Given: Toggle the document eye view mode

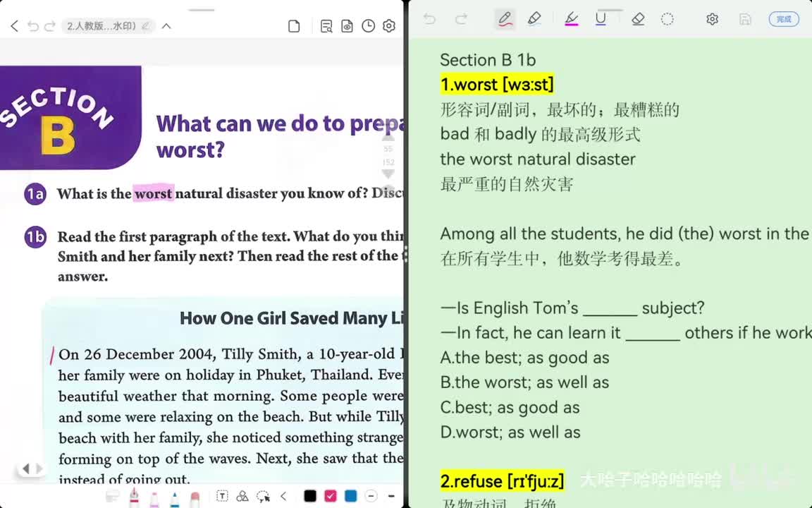Looking at the screenshot, I should pos(347,26).
